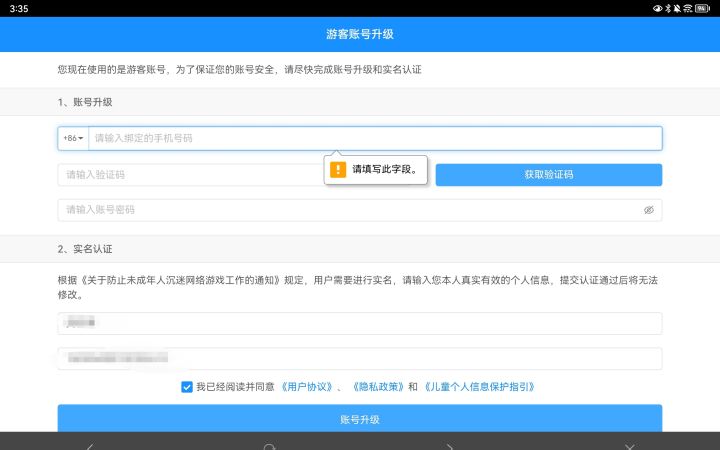Tap the Wi-Fi icon in status bar
This screenshot has height=450, width=720.
[x=688, y=8]
